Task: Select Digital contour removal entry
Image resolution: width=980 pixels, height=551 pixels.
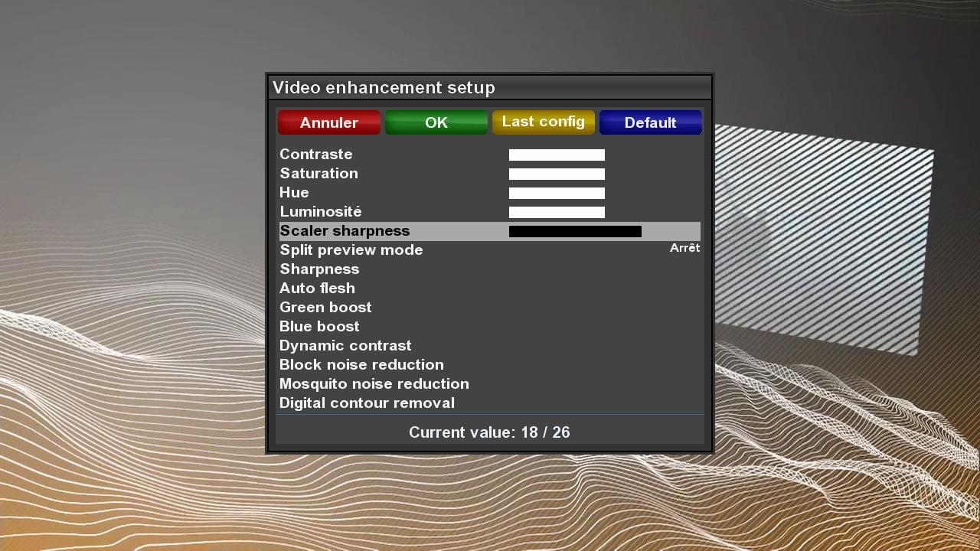Action: tap(367, 403)
